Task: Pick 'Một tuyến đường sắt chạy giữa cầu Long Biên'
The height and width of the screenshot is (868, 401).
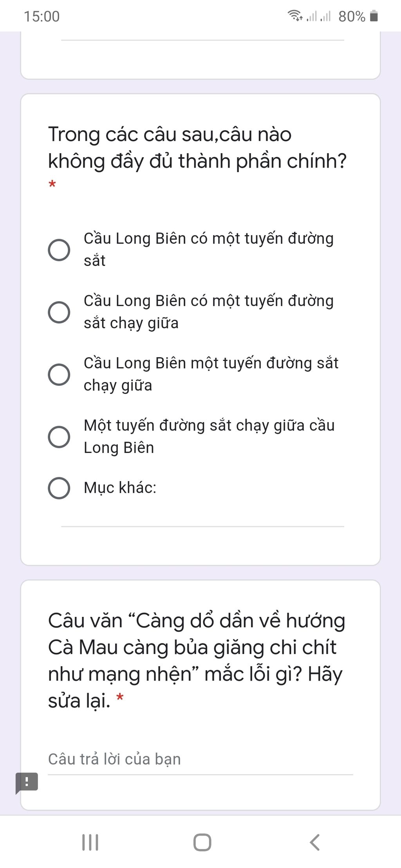Action: pos(59,437)
